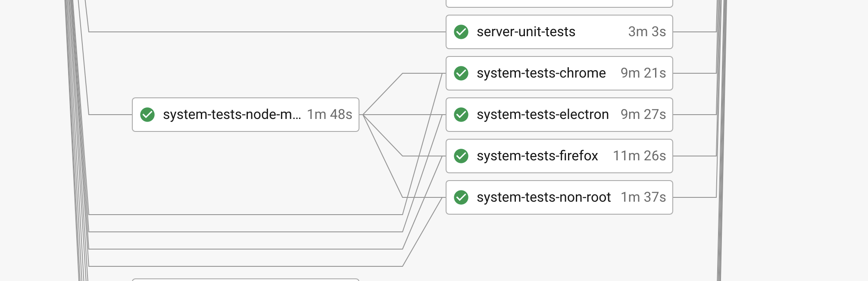Image resolution: width=868 pixels, height=281 pixels.
Task: Click the passed status icon for system-tests-firefox
Action: click(x=461, y=156)
